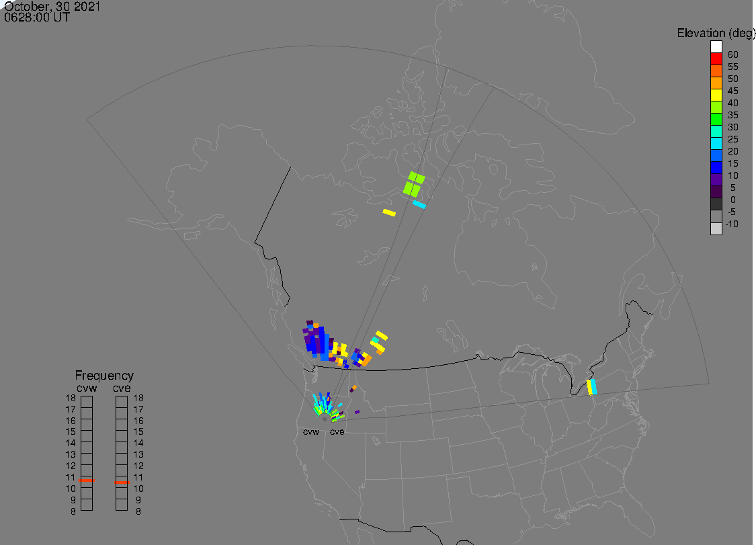Click the 8 label beside the cve bar

click(138, 511)
